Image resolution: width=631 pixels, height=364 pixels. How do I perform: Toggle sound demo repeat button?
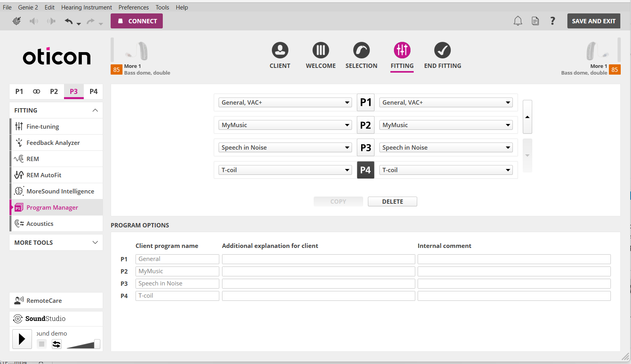(57, 344)
